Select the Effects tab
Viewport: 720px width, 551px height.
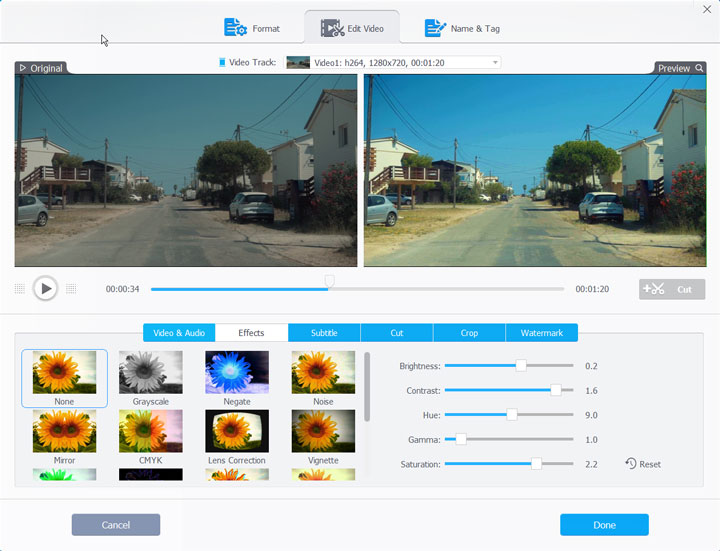[251, 333]
